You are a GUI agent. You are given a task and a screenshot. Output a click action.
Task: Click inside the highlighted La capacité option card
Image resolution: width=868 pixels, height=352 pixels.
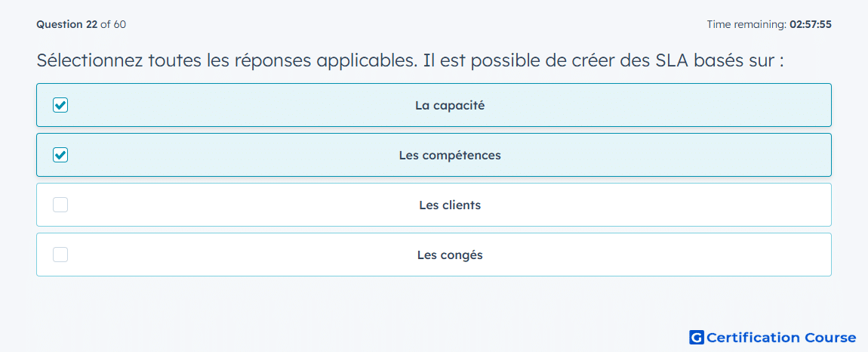click(434, 105)
